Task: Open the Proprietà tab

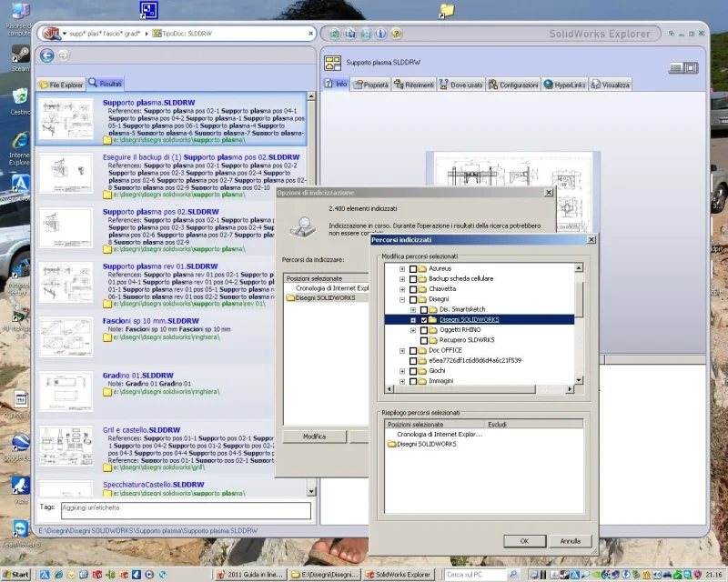Action: pyautogui.click(x=370, y=85)
